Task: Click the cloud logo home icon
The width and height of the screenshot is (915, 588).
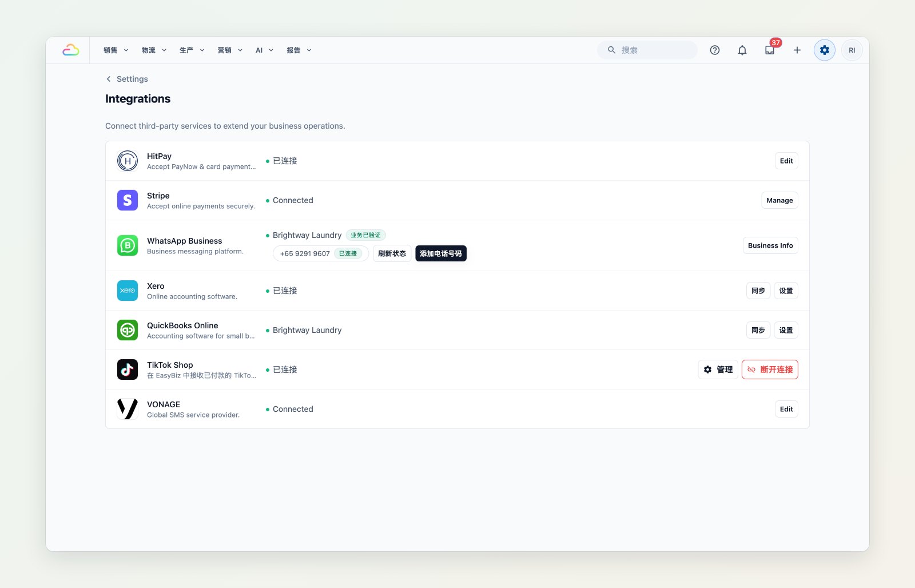Action: point(70,50)
